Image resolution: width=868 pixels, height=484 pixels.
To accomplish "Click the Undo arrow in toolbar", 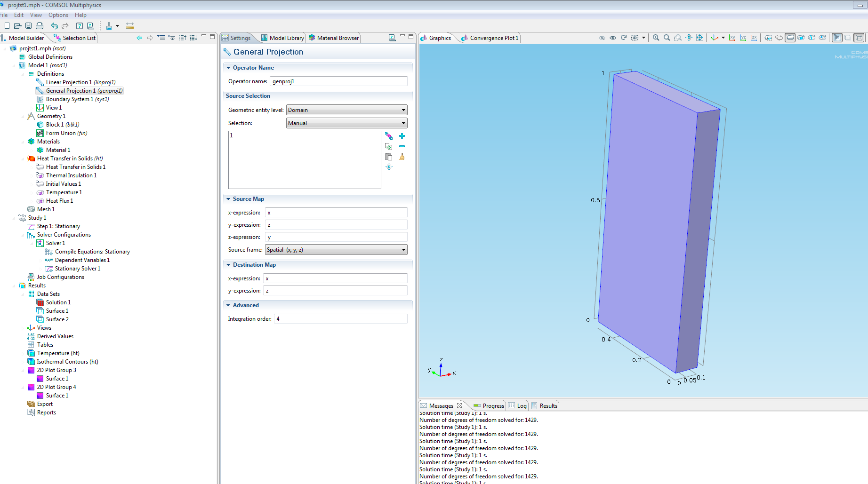I will tap(55, 26).
